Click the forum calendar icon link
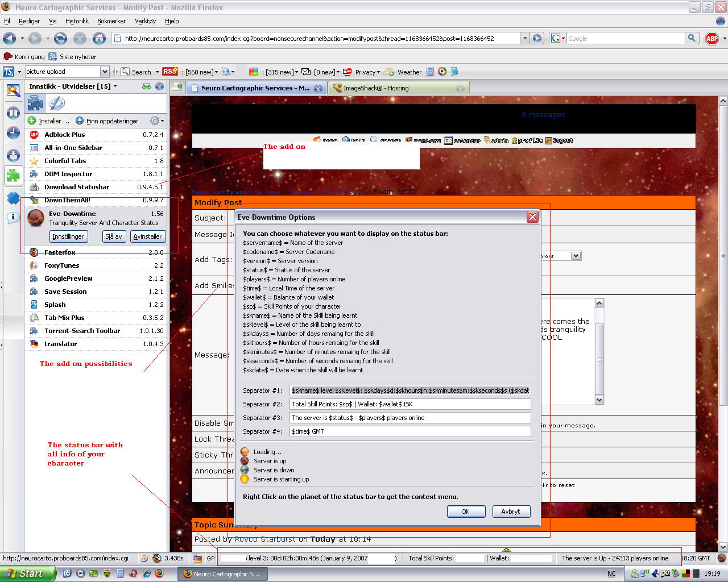 462,140
